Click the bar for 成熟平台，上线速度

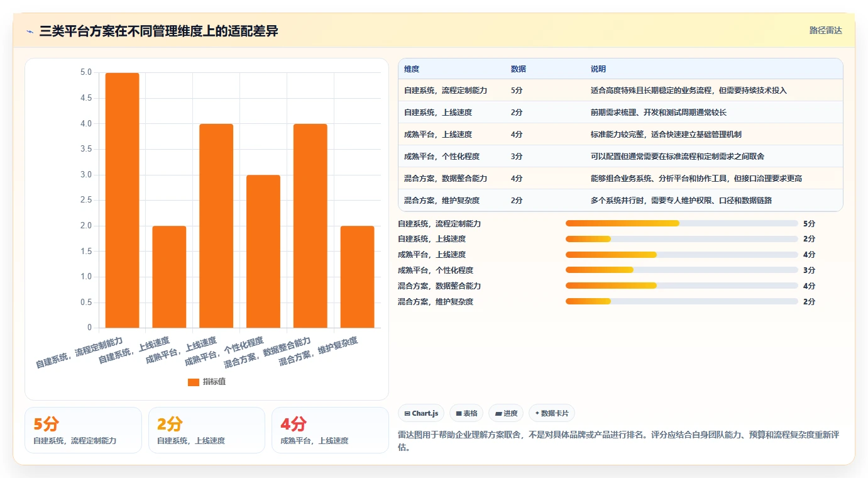point(216,226)
